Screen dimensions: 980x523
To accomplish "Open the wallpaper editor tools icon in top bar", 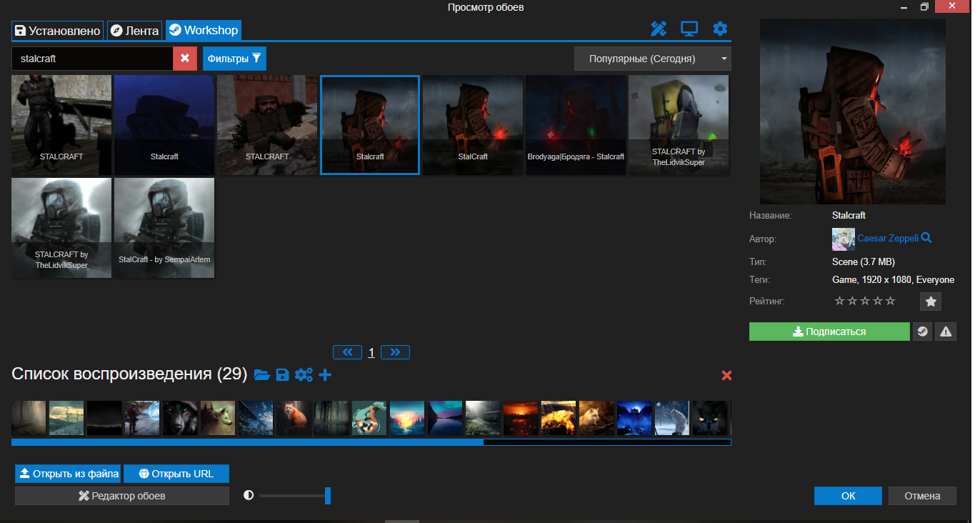I will click(x=658, y=29).
